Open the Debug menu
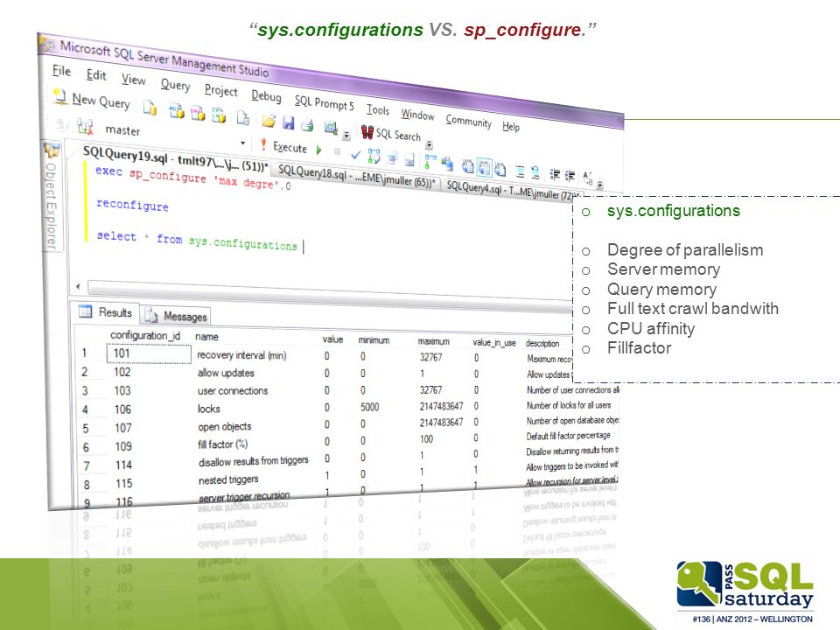 [266, 96]
